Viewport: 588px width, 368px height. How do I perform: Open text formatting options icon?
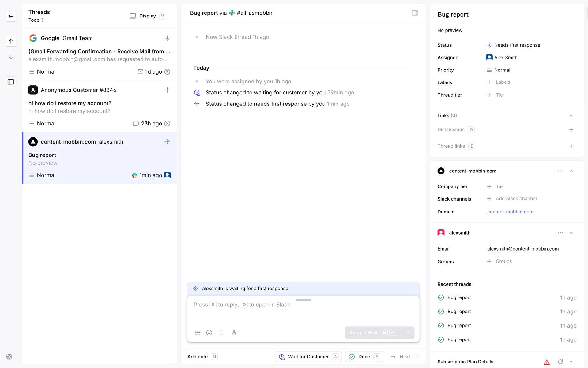[234, 332]
